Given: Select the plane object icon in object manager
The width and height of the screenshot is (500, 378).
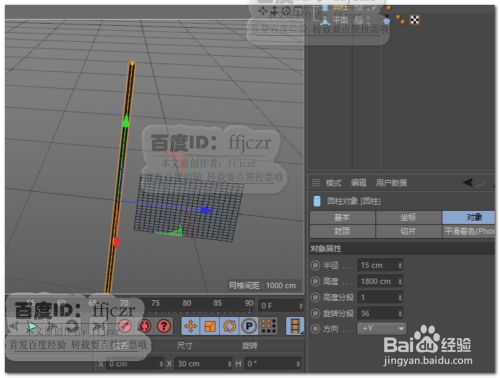Looking at the screenshot, I should (x=325, y=21).
